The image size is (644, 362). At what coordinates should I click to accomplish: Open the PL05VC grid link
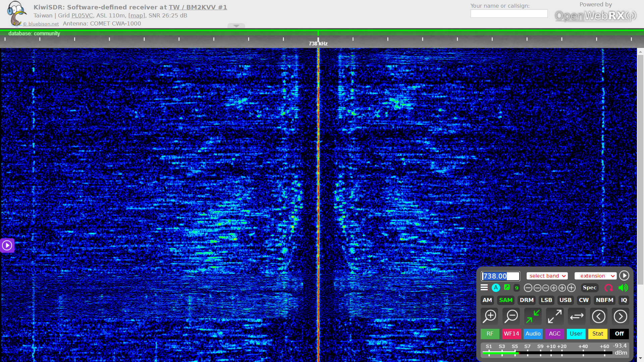pos(82,15)
